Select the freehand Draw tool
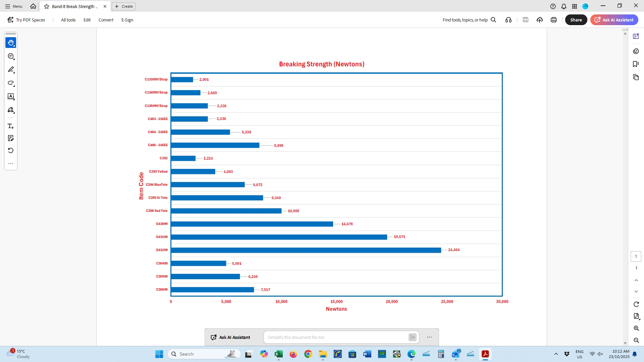644x362 pixels. pyautogui.click(x=11, y=83)
